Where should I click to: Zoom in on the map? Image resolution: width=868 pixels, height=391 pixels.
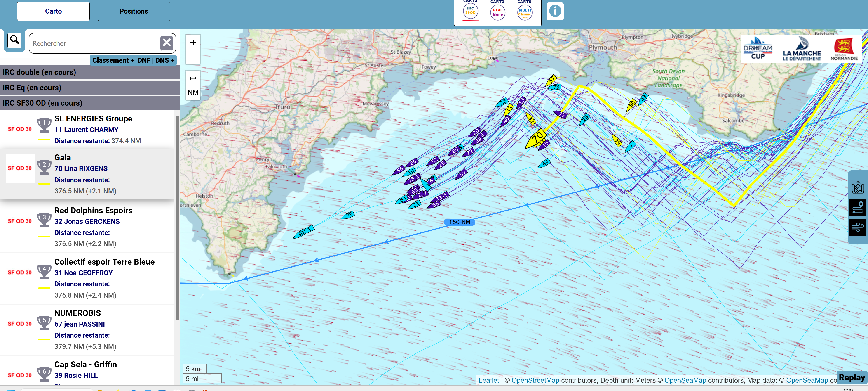193,43
